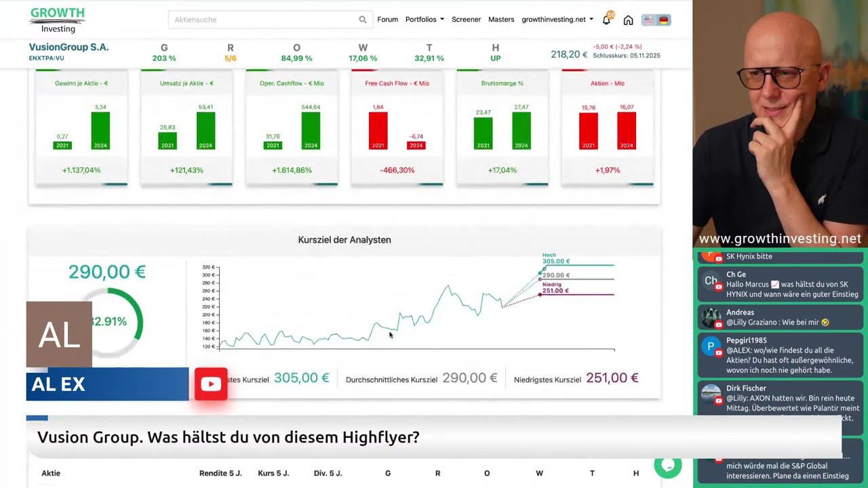Open the Gewinn je Aktie chart card
The image size is (868, 488).
(x=81, y=127)
